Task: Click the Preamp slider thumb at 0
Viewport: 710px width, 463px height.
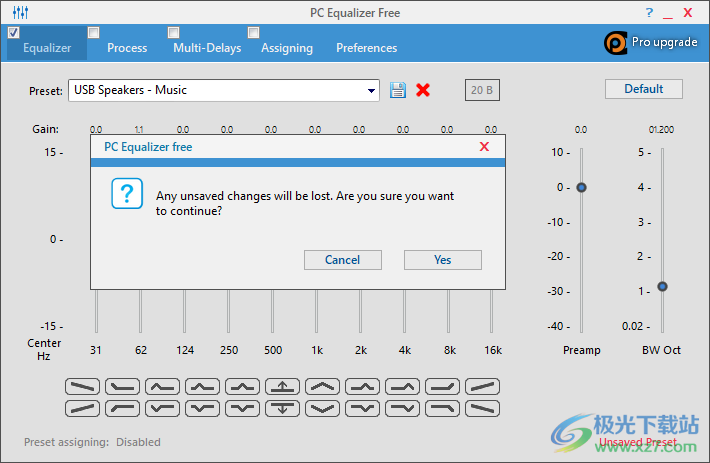Action: pyautogui.click(x=581, y=187)
